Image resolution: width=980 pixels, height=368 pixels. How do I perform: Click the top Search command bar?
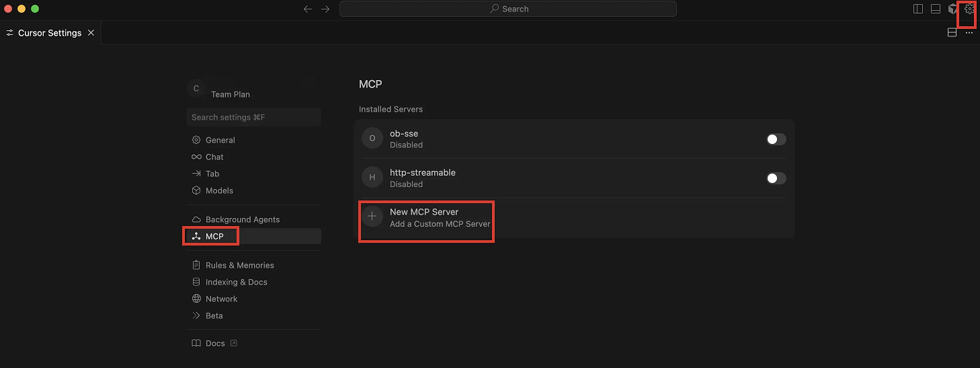pyautogui.click(x=507, y=9)
